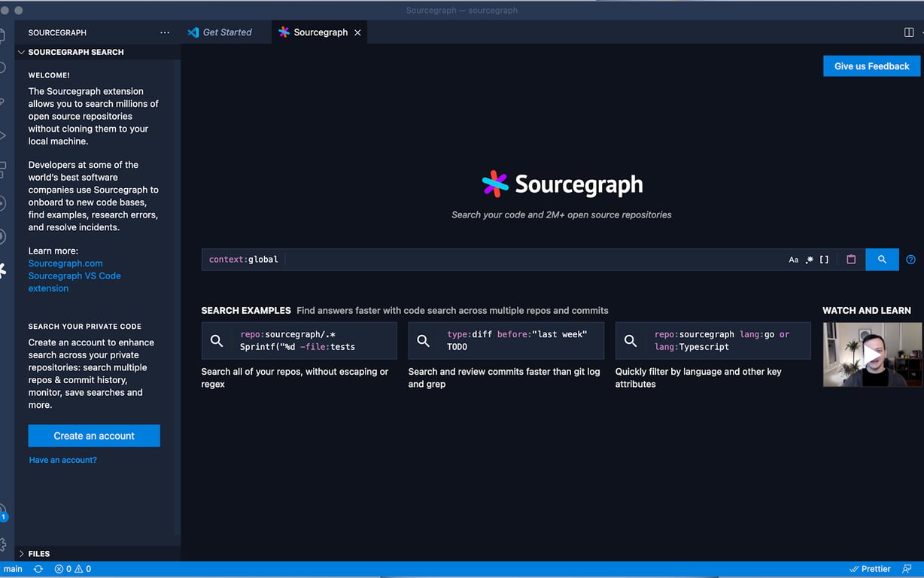This screenshot has height=578, width=924.
Task: Expand the Files section at the bottom
Action: [33, 553]
